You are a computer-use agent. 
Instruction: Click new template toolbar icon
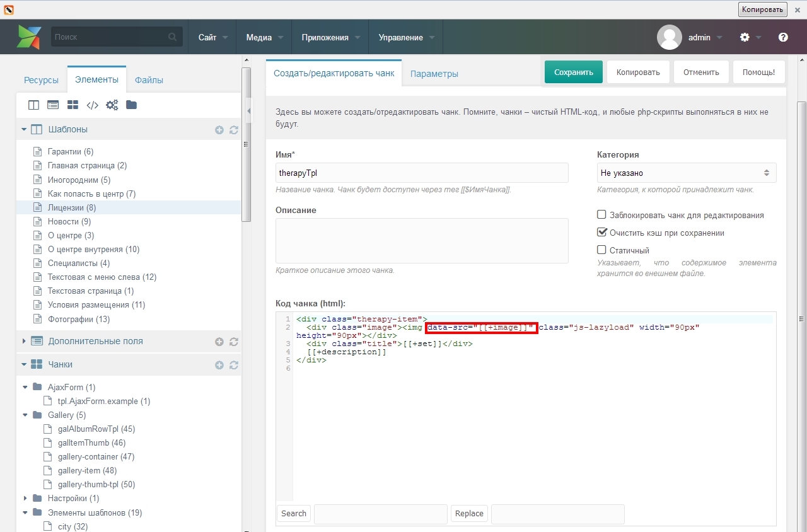(x=34, y=105)
